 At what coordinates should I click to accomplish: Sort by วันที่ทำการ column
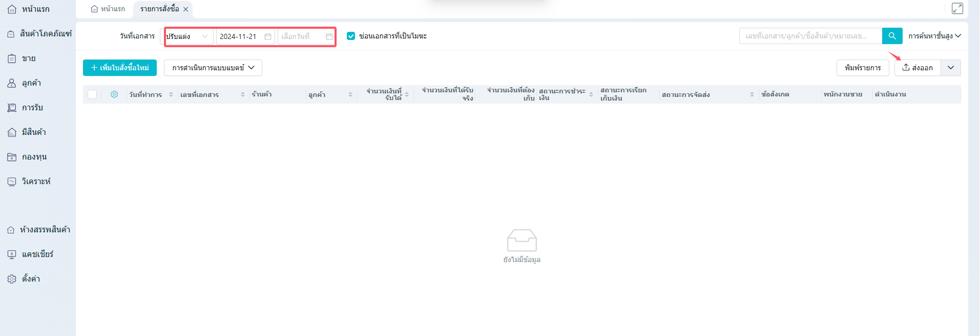[171, 94]
